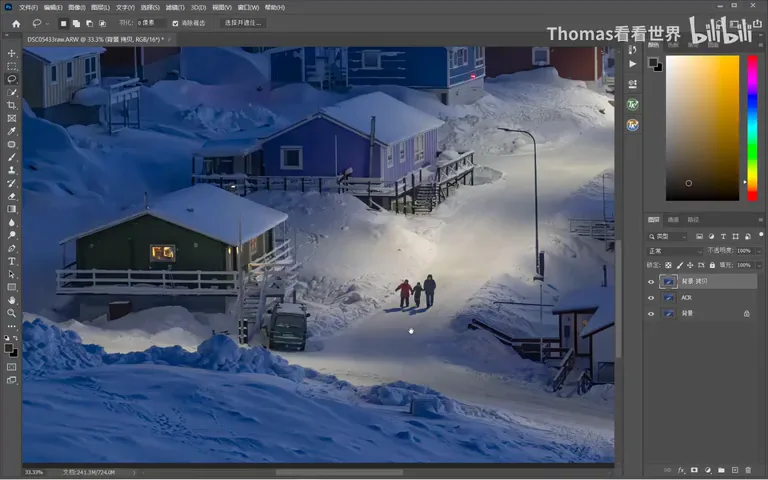Click the Home icon in options bar
Viewport: 768px width, 480px height.
tap(16, 23)
